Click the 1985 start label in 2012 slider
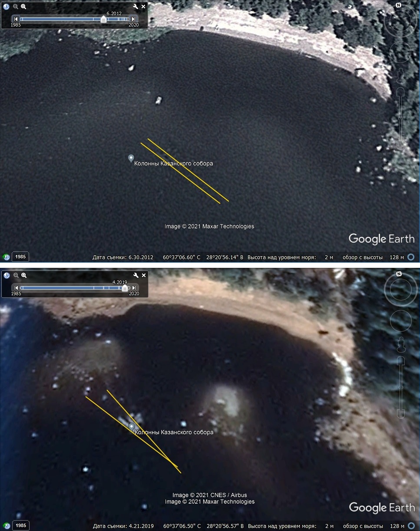Image resolution: width=420 pixels, height=531 pixels. pyautogui.click(x=16, y=25)
